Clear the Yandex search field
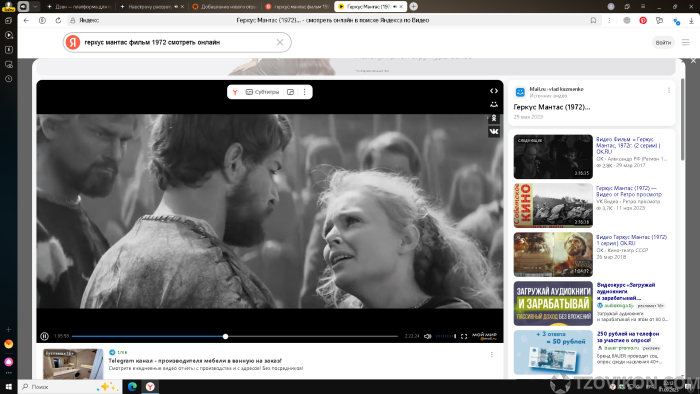This screenshot has width=700, height=394. click(280, 42)
